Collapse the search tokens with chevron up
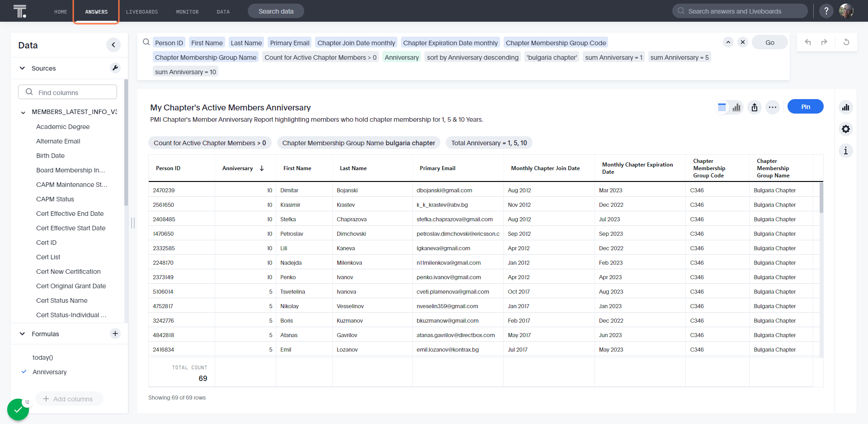Image resolution: width=868 pixels, height=424 pixels. (728, 42)
